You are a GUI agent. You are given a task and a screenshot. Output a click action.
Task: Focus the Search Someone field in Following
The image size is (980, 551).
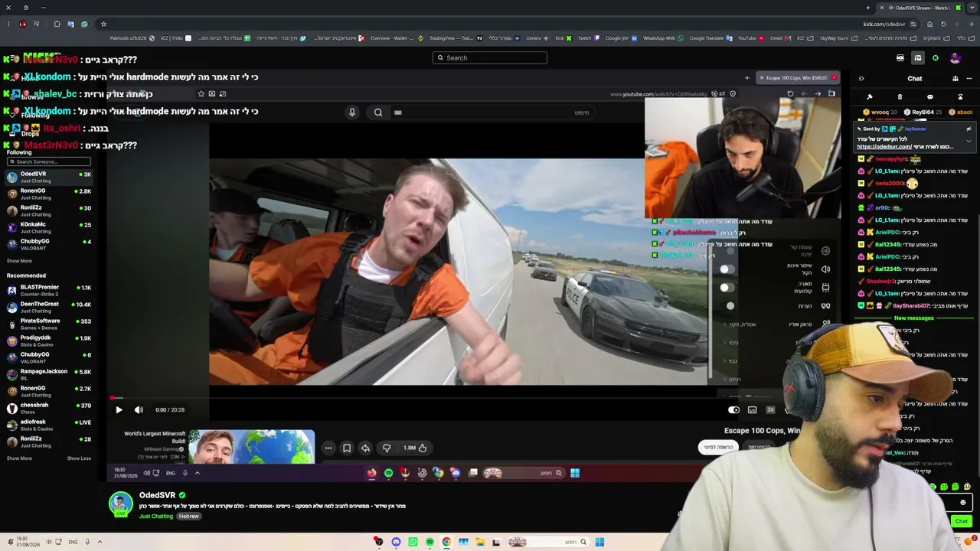pos(49,161)
